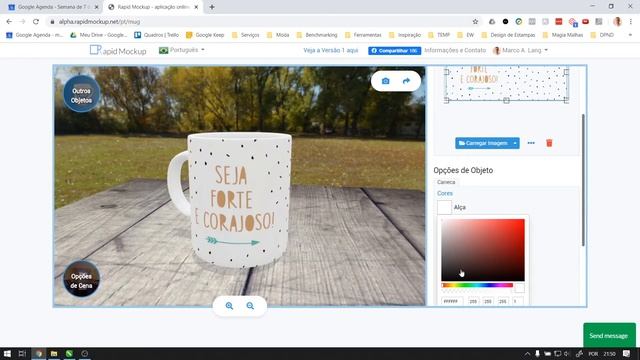Open the Chrome profile avatar
Viewport: 640px width, 360px height.
617,21
